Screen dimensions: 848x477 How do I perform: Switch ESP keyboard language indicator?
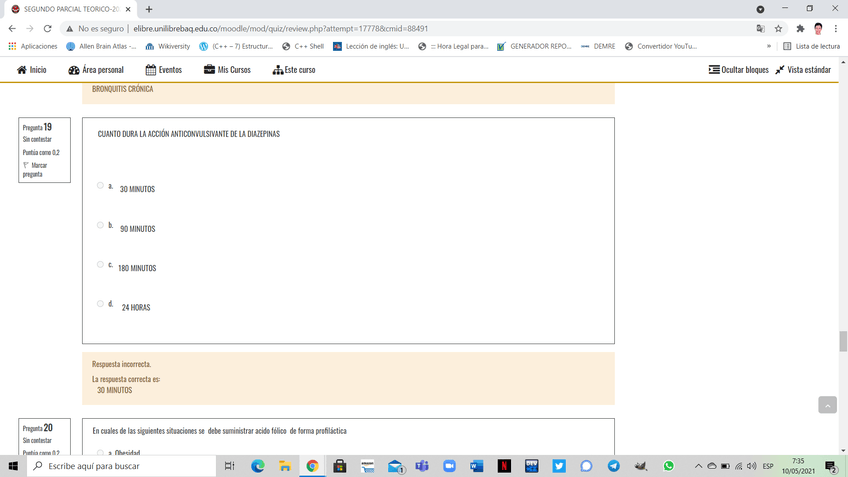coord(768,466)
